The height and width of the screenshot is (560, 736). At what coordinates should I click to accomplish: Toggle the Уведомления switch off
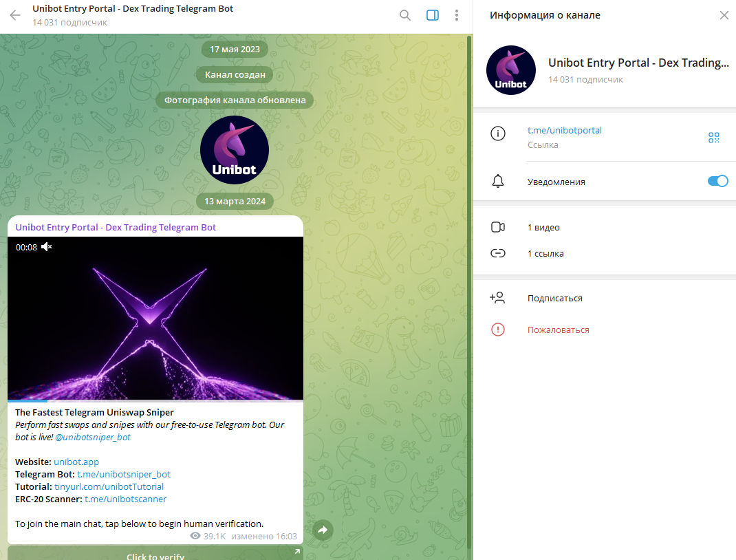click(x=717, y=181)
